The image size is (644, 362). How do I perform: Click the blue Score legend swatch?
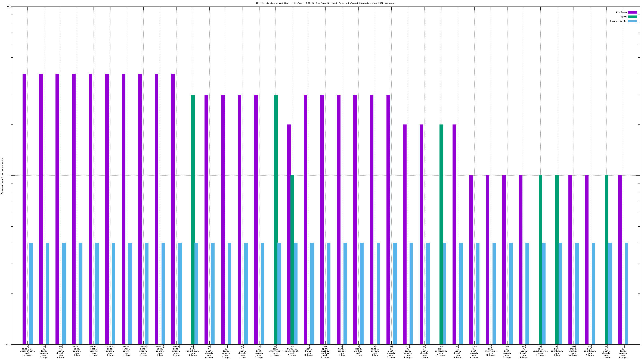click(632, 21)
